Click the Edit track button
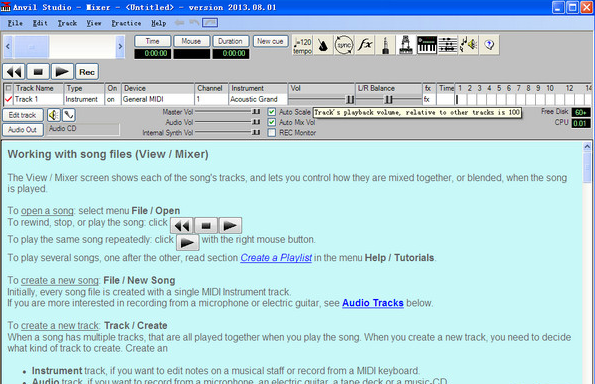The height and width of the screenshot is (384, 595). pyautogui.click(x=22, y=115)
